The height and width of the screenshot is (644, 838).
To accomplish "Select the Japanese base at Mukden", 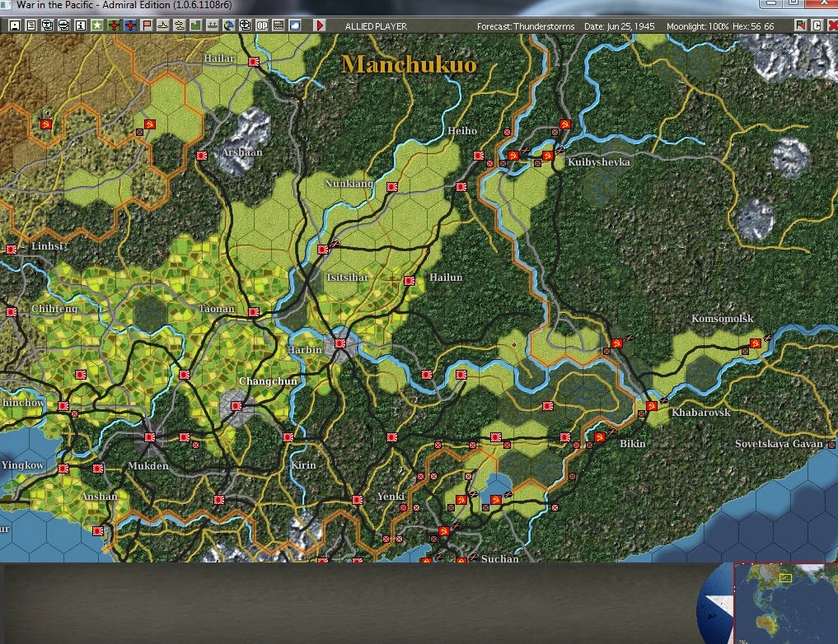I will [150, 436].
